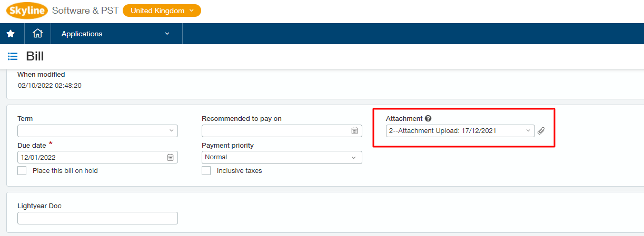644x236 pixels.
Task: Enable the Inclusive taxes checkbox
Action: click(x=206, y=170)
